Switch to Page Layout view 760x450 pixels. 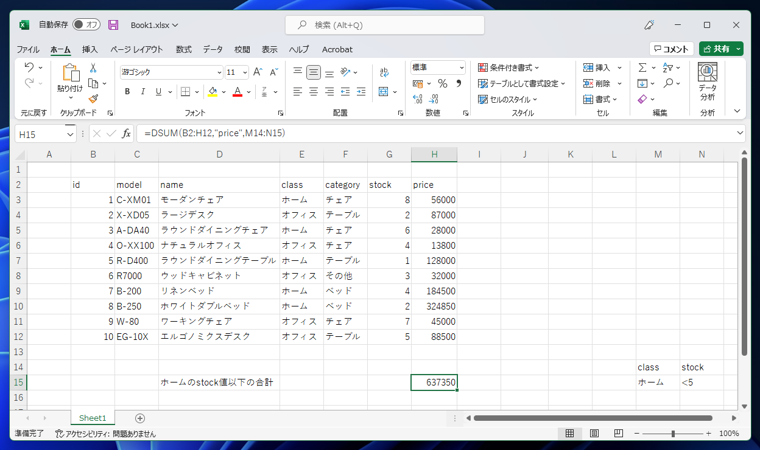594,433
